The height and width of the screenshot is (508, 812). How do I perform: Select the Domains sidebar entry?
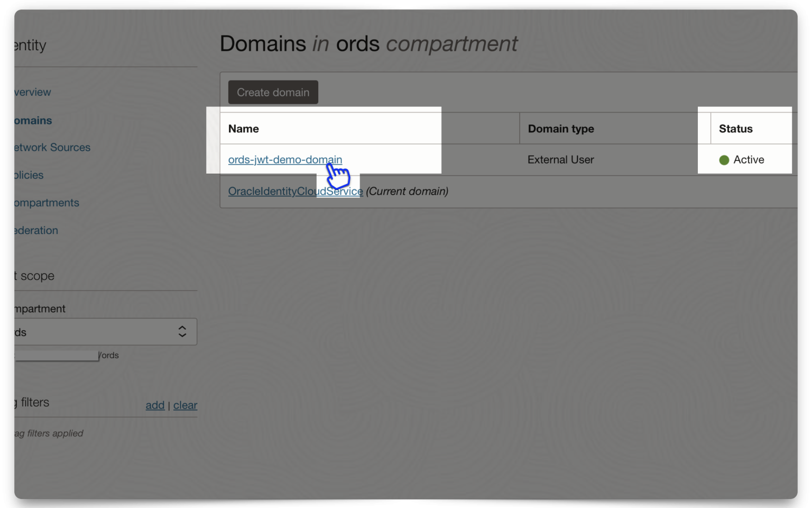[x=32, y=120]
